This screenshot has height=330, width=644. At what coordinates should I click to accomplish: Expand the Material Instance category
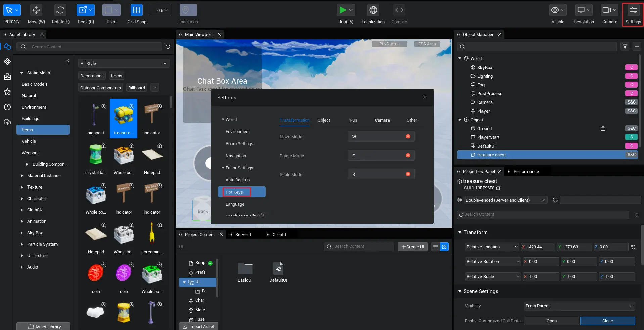(x=22, y=175)
